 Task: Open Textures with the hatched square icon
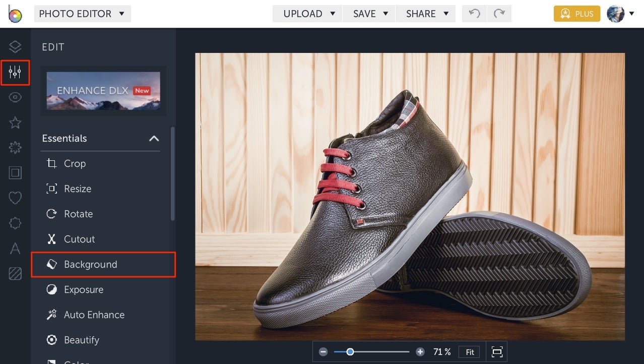click(x=15, y=273)
